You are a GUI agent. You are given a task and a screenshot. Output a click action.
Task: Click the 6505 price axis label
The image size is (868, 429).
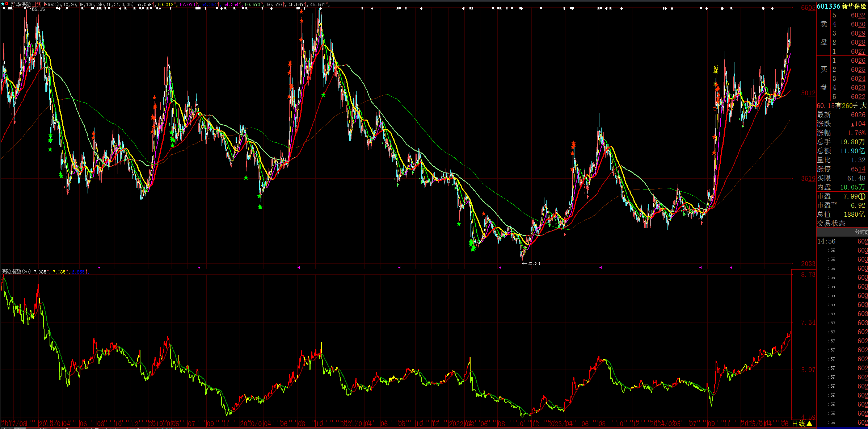click(x=808, y=8)
